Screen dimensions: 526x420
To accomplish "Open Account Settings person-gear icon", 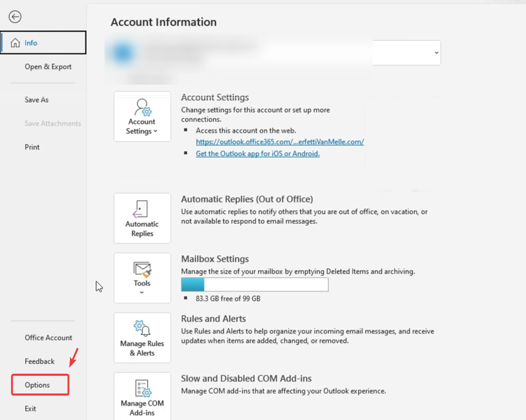I will 142,107.
